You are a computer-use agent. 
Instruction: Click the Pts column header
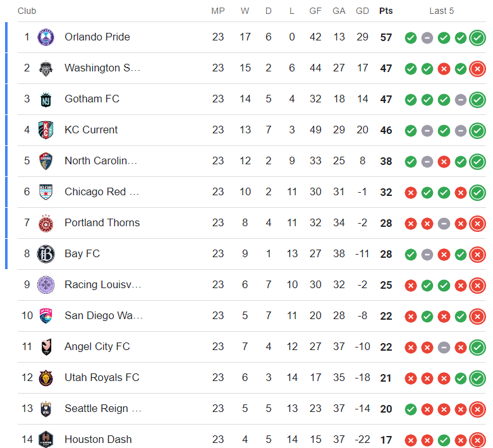(x=386, y=11)
